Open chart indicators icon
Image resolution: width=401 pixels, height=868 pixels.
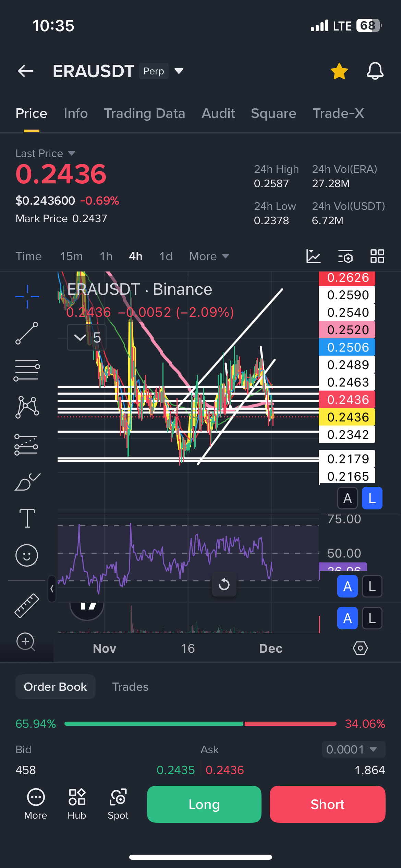click(x=313, y=256)
